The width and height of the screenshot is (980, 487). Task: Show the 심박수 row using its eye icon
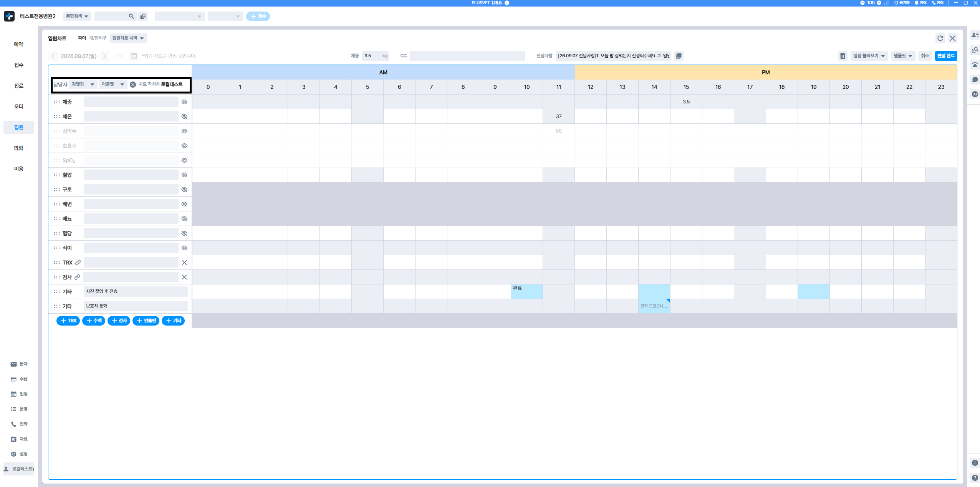tap(184, 131)
